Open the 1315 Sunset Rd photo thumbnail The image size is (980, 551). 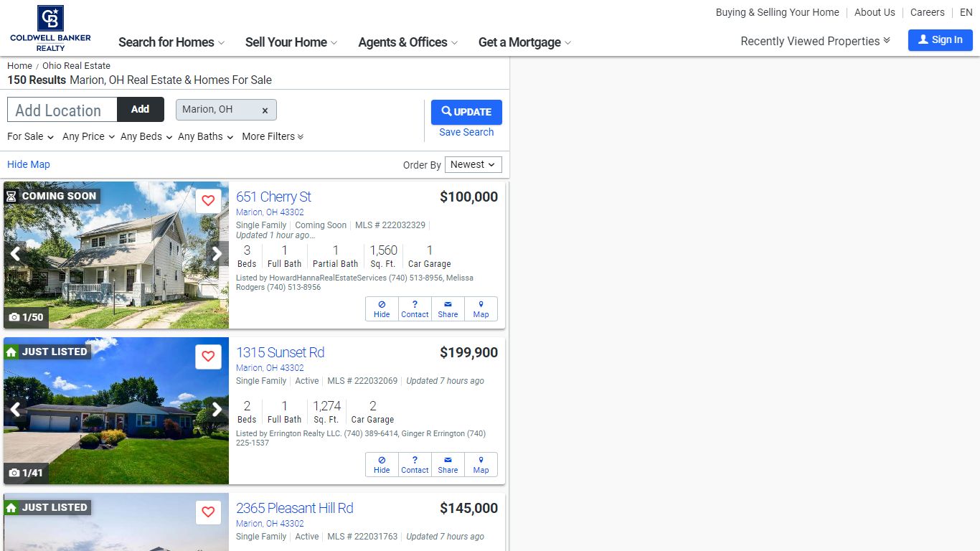[116, 410]
